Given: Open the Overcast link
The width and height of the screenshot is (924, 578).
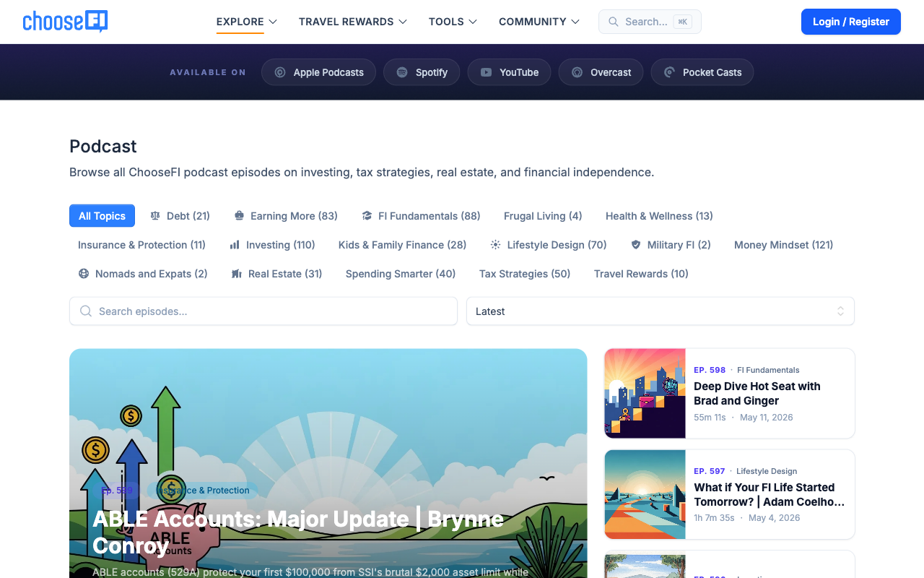Looking at the screenshot, I should coord(601,72).
